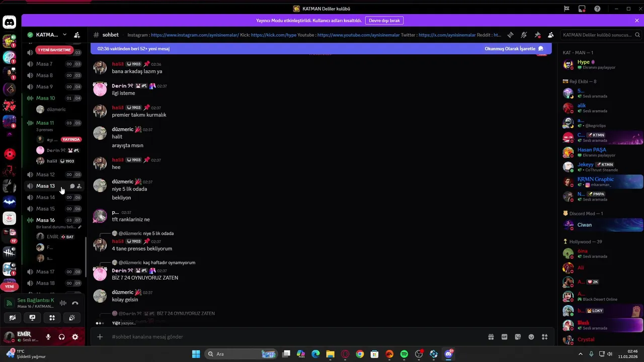
Task: Toggle channel notification bell in header
Action: pyautogui.click(x=524, y=35)
